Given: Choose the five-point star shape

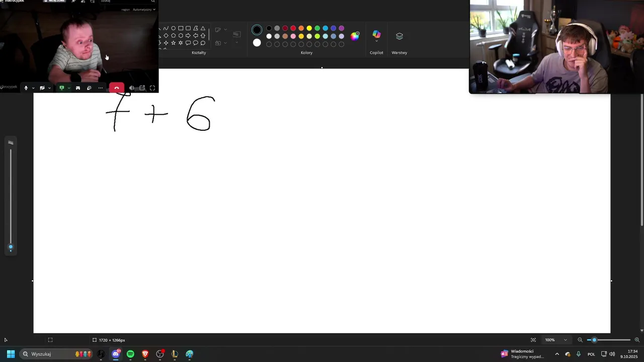Looking at the screenshot, I should (173, 43).
